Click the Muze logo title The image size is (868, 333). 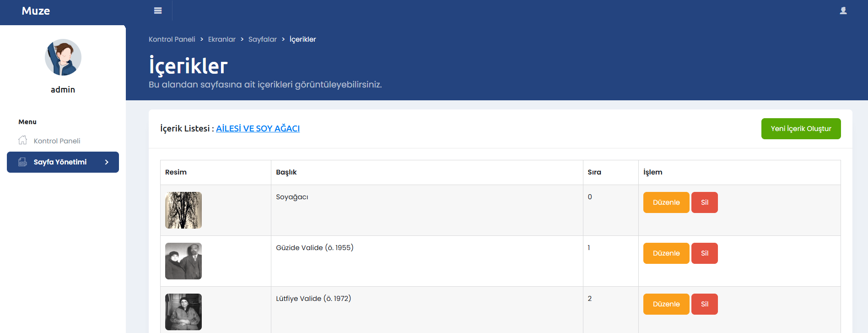36,11
